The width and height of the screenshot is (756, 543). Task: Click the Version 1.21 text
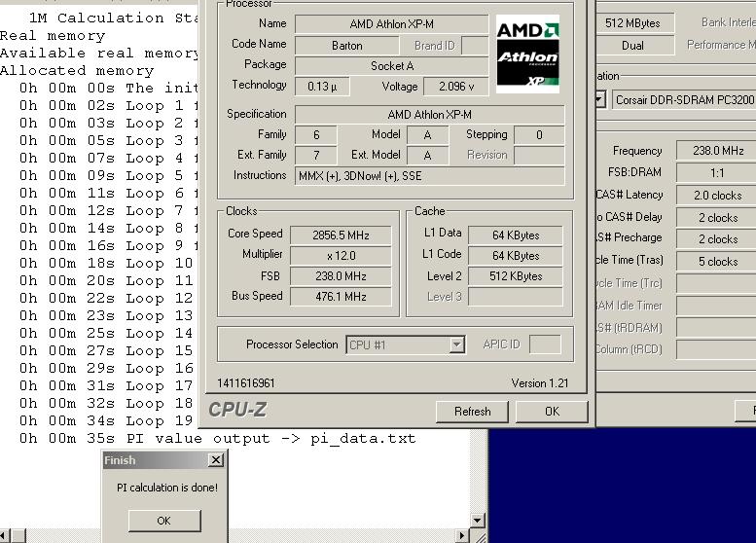point(540,383)
